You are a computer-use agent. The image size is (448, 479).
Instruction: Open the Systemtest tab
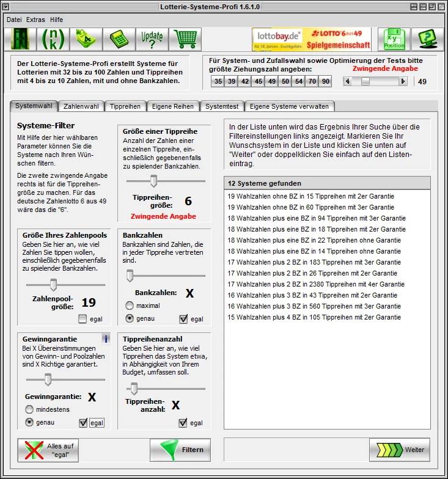[222, 106]
